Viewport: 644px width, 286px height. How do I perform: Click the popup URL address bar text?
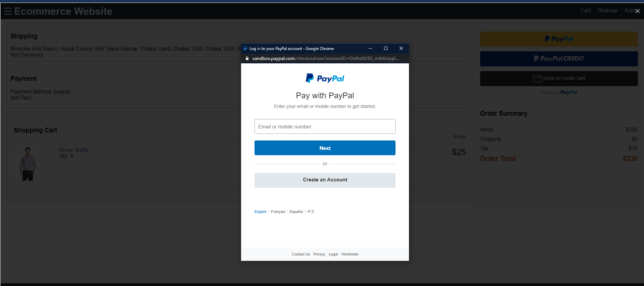tap(326, 58)
